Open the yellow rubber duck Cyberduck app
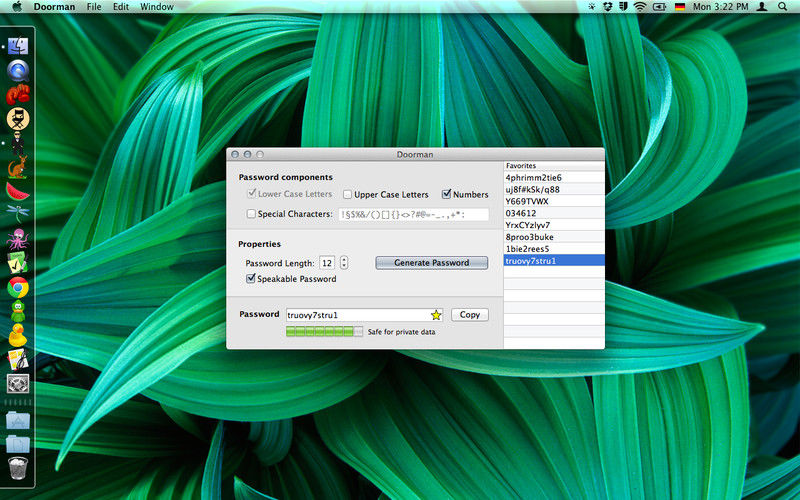The image size is (800, 500). [18, 335]
